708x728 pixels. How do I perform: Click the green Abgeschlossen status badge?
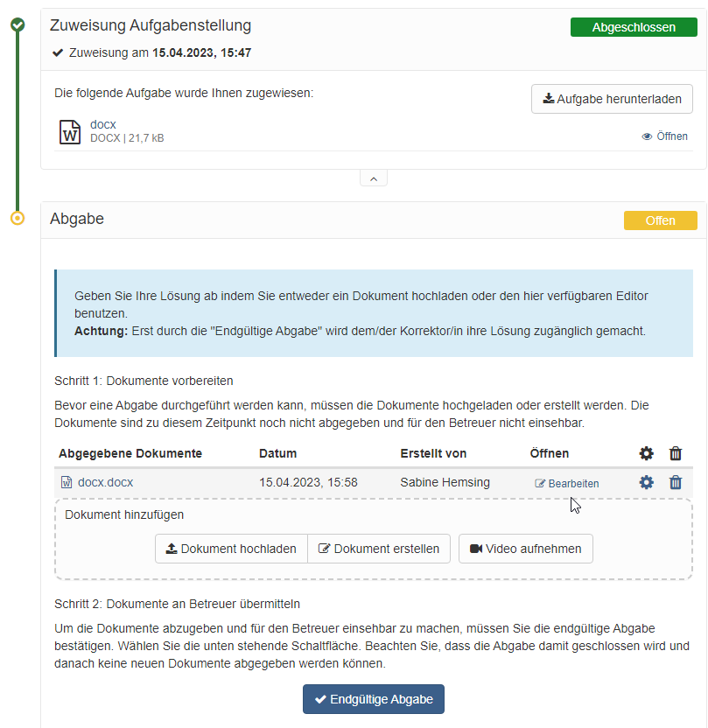[x=634, y=27]
